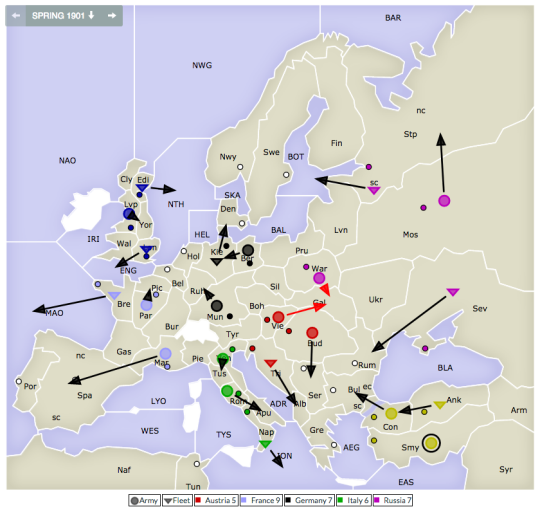Click the Tunis supply center dot

tap(197, 464)
